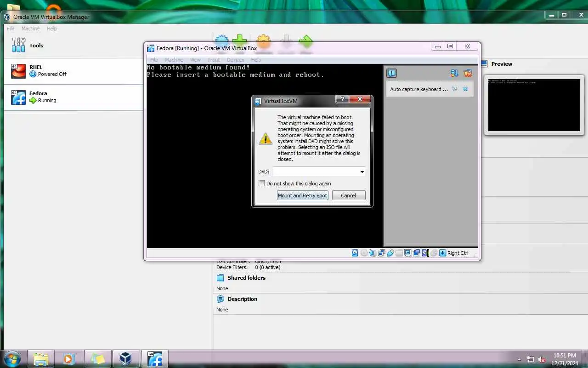Image resolution: width=588 pixels, height=368 pixels.
Task: Open Help menu in the Fedora VM window
Action: coord(256,60)
